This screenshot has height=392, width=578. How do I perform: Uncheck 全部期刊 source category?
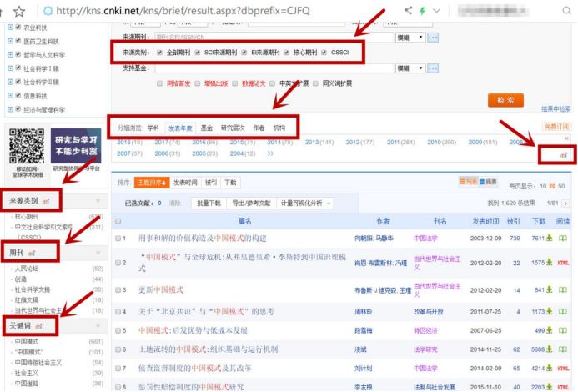tap(159, 53)
